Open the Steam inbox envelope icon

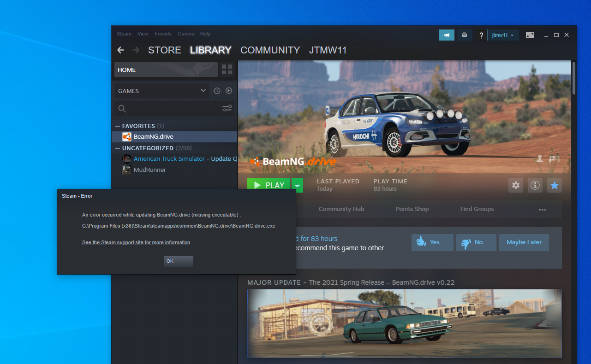tap(464, 35)
